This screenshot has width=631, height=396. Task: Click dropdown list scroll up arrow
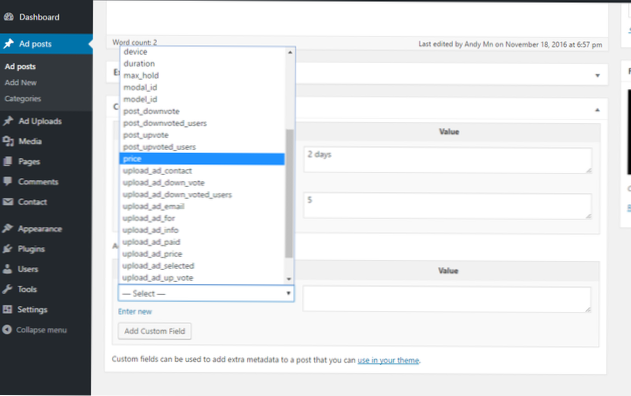tap(289, 52)
